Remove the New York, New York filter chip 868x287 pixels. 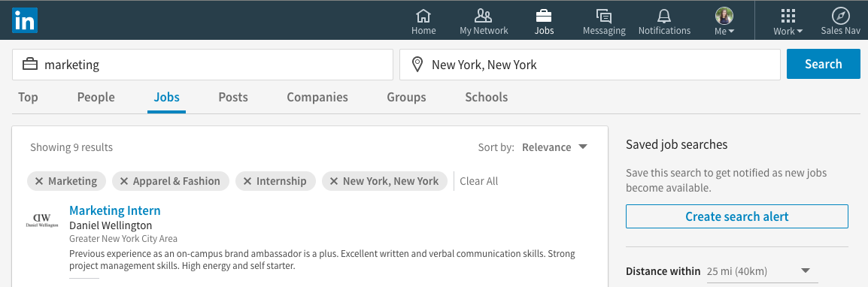[334, 181]
